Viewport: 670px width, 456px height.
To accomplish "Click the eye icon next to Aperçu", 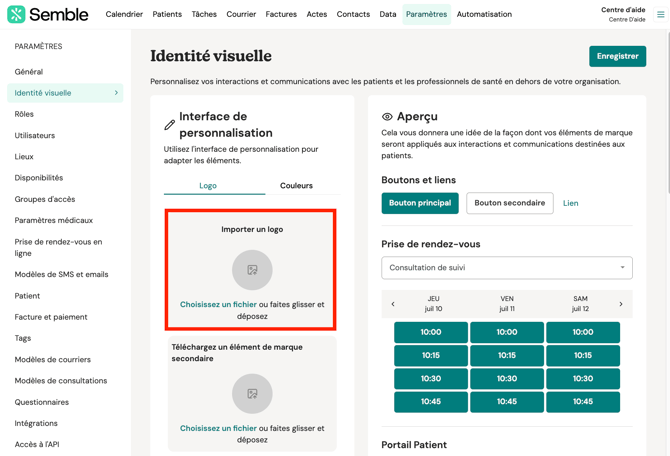I will [387, 117].
